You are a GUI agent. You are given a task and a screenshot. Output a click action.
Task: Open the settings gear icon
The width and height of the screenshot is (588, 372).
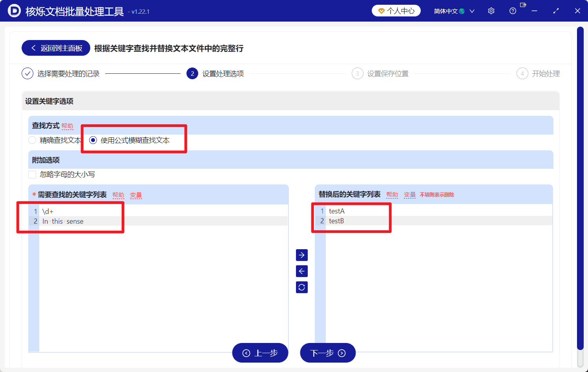coord(491,11)
